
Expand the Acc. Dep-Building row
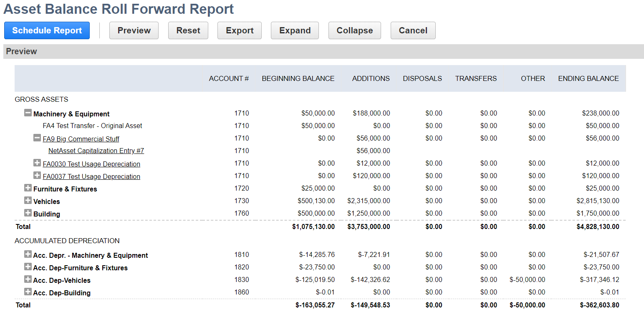tap(28, 292)
